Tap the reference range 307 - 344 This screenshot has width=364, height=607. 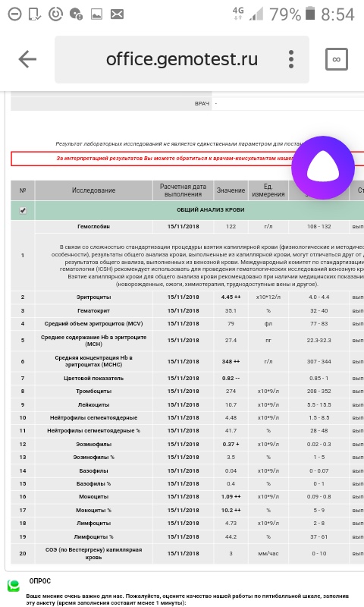pos(319,362)
